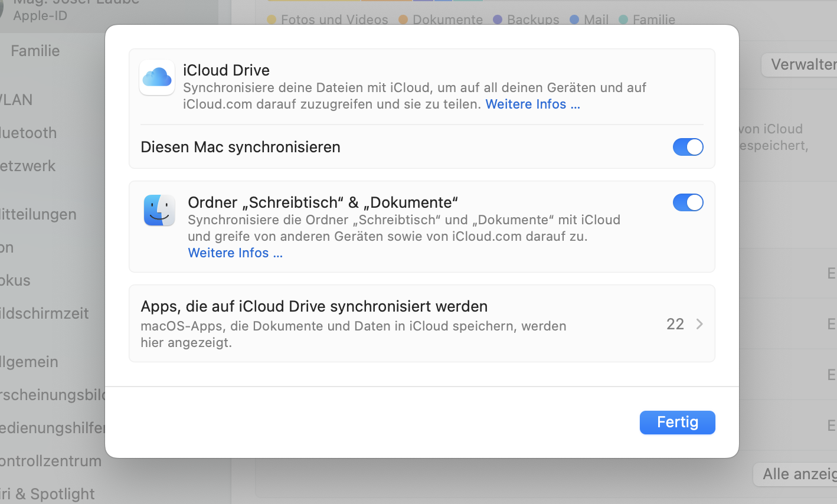The width and height of the screenshot is (837, 504).
Task: Click the iCloud Drive cloud icon
Action: pos(157,77)
